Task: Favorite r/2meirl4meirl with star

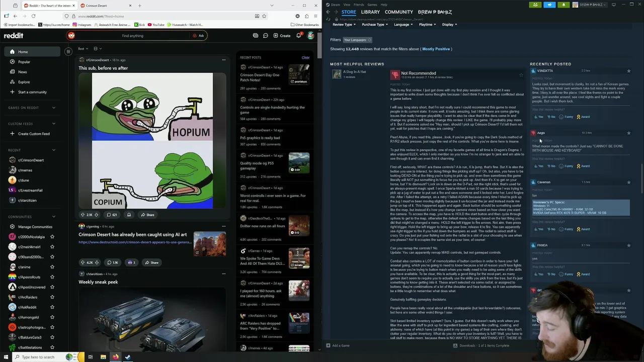Action: point(52,247)
